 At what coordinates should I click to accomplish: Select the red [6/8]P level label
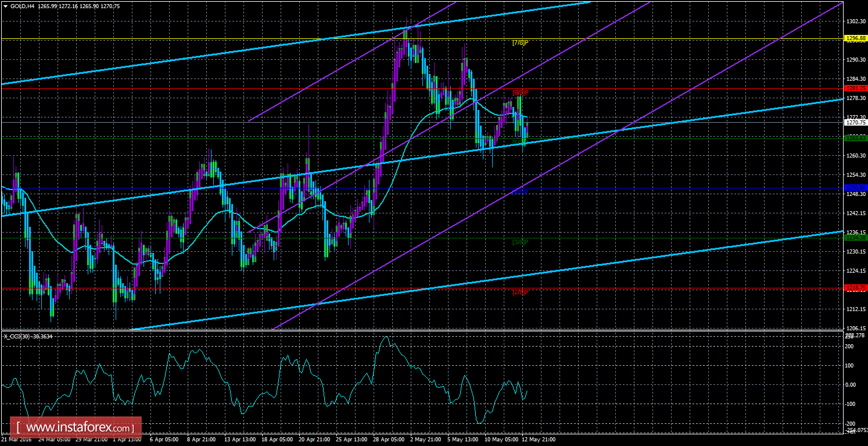[520, 92]
